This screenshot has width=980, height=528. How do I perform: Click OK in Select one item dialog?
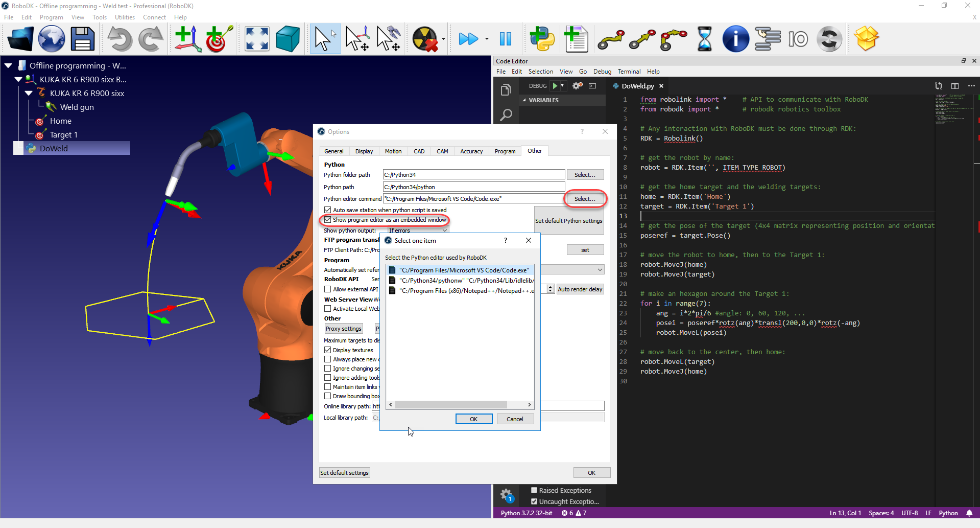tap(474, 419)
